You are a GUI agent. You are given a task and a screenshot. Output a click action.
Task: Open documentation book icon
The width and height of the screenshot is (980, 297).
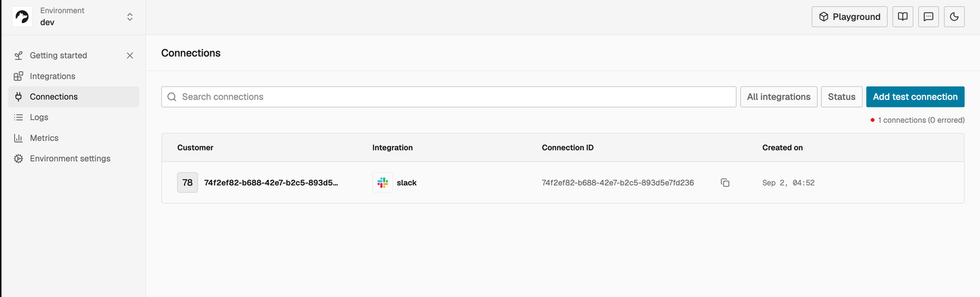(902, 17)
